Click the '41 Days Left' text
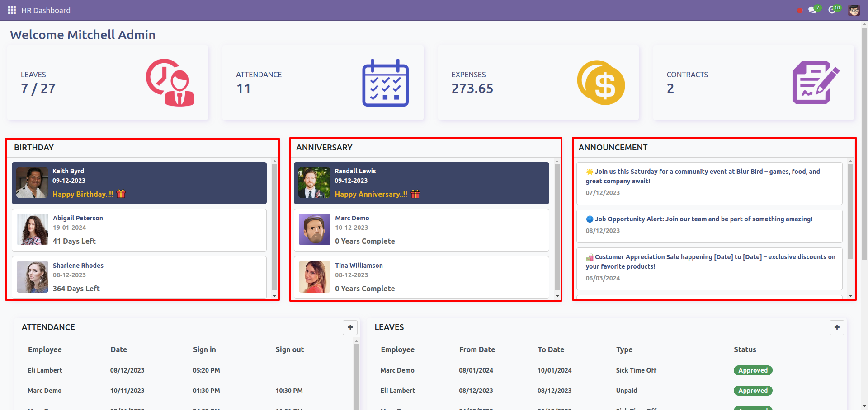This screenshot has width=868, height=410. coord(74,241)
